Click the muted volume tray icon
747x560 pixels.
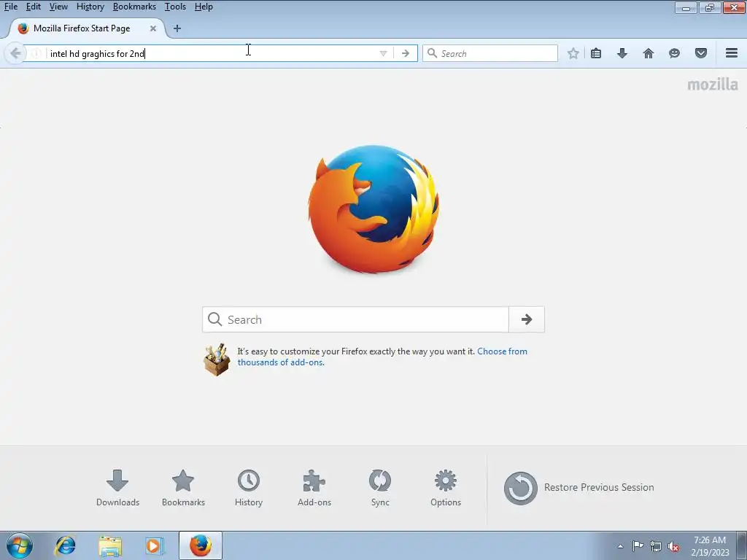point(673,546)
